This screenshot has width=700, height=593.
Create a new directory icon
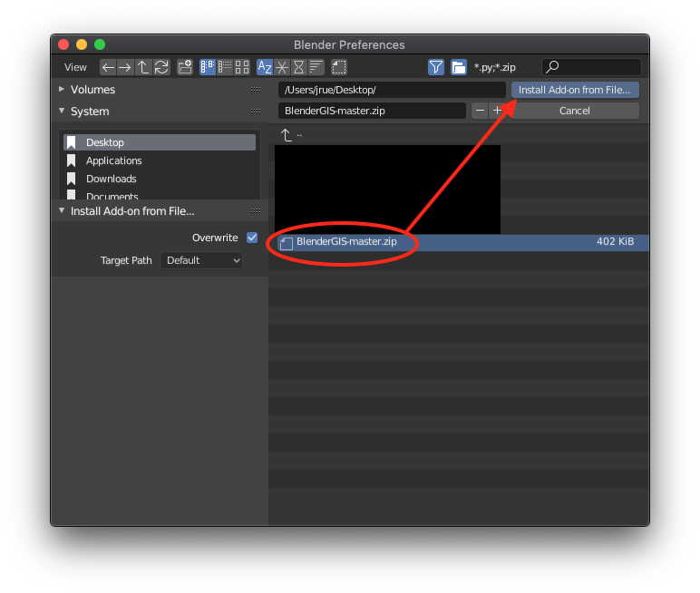pos(185,67)
